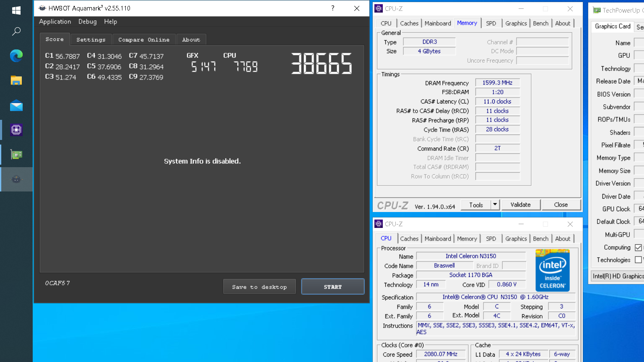644x362 pixels.
Task: Select CPU tab in lower CPU-Z window
Action: 386,238
